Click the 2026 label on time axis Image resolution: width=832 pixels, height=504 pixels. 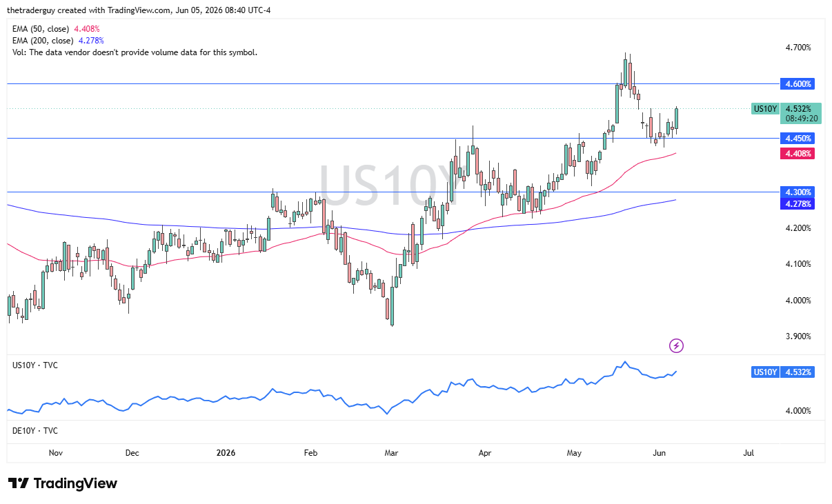[x=226, y=453]
